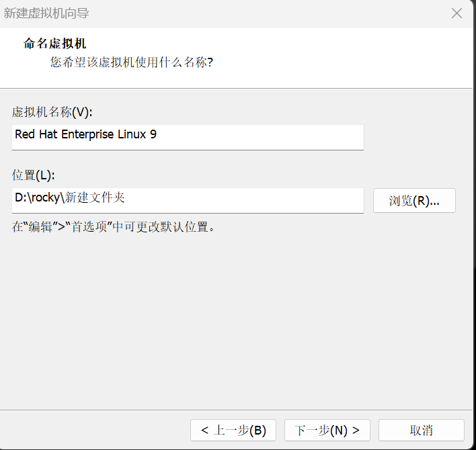Close the 新建虚拟机向导 dialog
Image resolution: width=476 pixels, height=450 pixels.
pyautogui.click(x=457, y=13)
